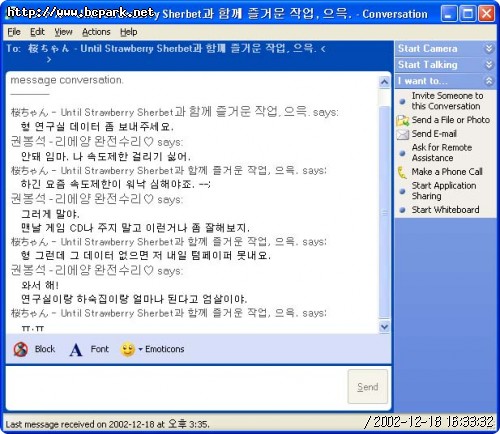This screenshot has width=500, height=434.
Task: Choose Invite Someone to this Conversation
Action: coord(447,101)
